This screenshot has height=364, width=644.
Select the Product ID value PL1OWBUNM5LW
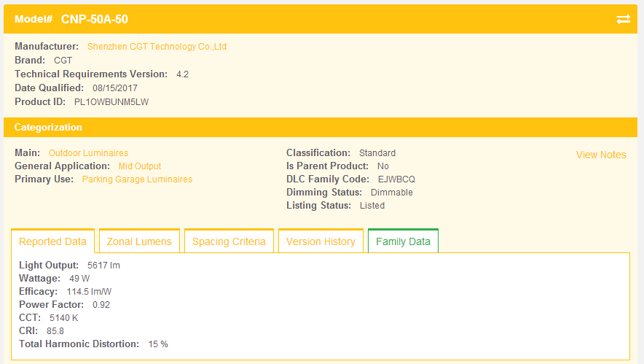coord(111,102)
